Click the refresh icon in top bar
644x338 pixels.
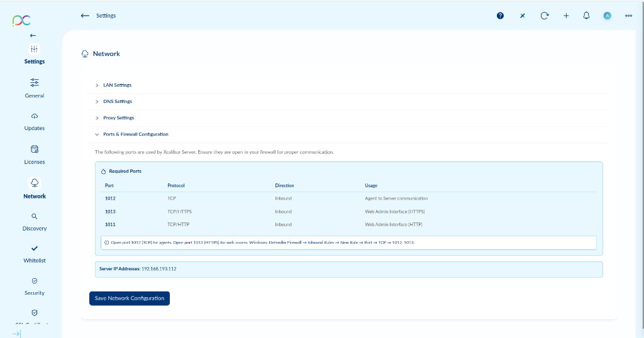(544, 16)
